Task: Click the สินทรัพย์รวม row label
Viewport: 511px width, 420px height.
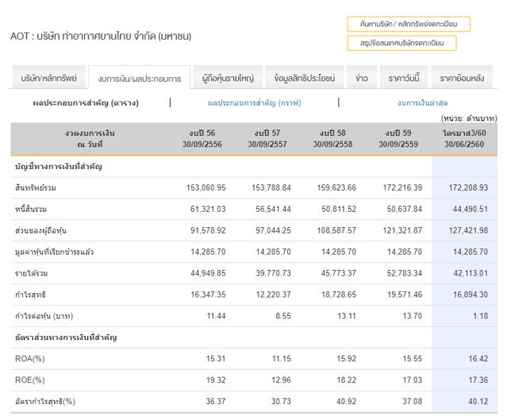Action: tap(36, 187)
